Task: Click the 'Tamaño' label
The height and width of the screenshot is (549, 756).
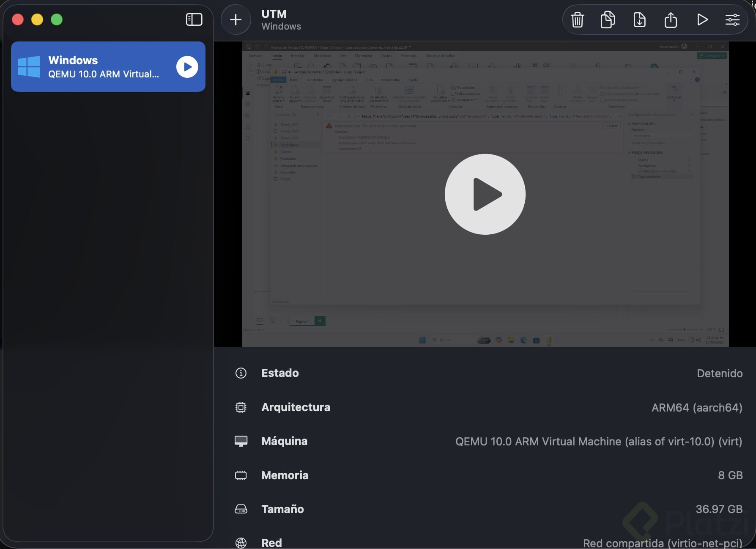Action: [x=282, y=509]
